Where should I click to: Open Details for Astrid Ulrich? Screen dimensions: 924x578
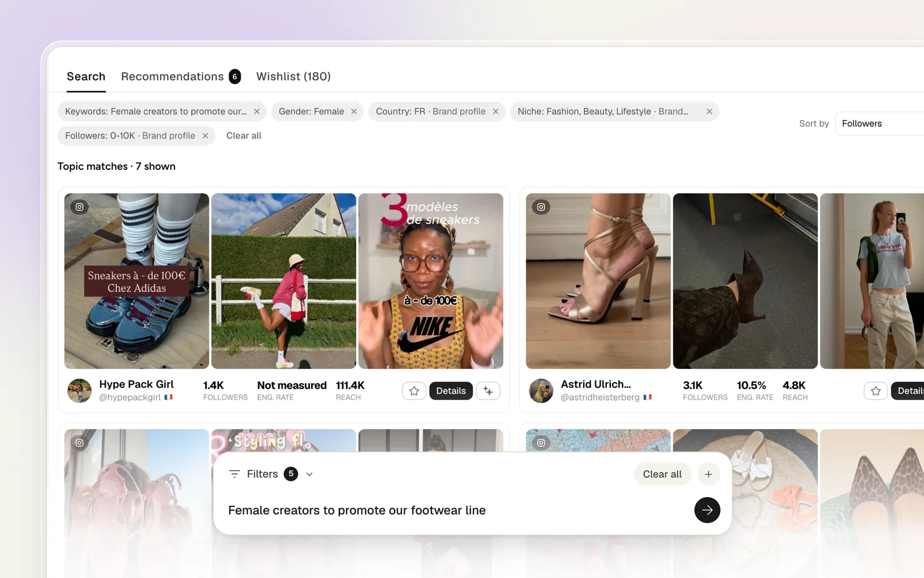[908, 391]
